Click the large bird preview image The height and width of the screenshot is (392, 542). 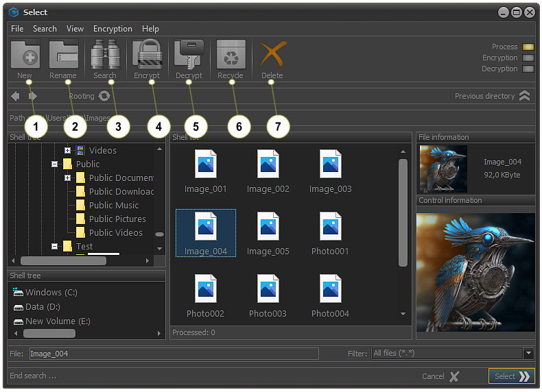coord(475,272)
